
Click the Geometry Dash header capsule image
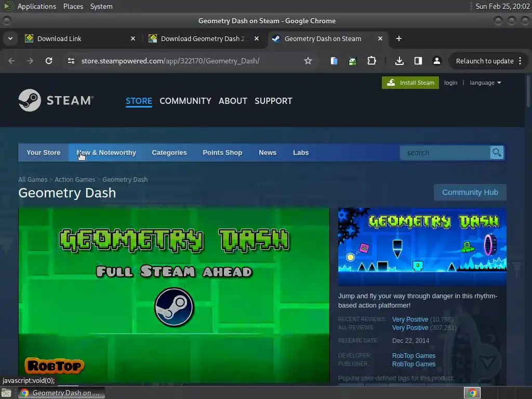pyautogui.click(x=422, y=247)
